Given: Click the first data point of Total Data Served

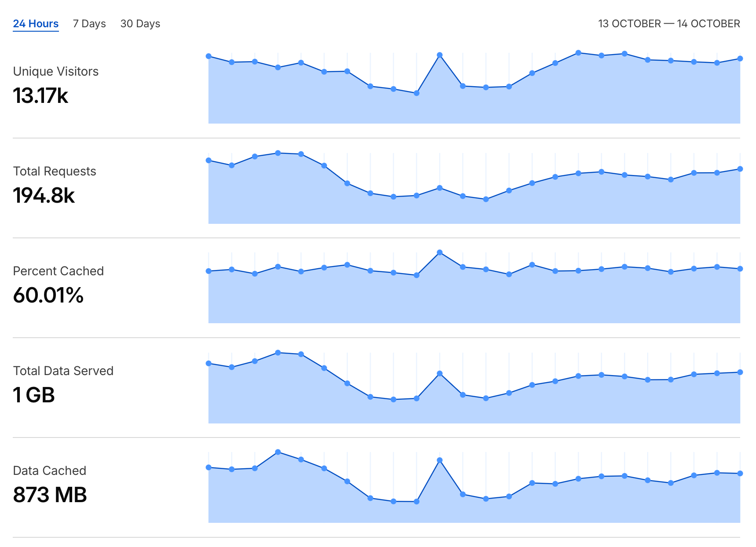Looking at the screenshot, I should (x=209, y=363).
